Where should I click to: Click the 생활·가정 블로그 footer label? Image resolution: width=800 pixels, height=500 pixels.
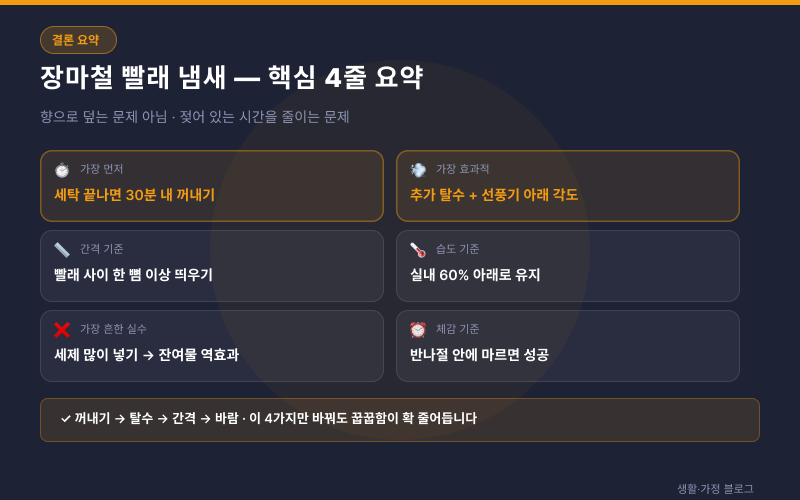click(715, 489)
